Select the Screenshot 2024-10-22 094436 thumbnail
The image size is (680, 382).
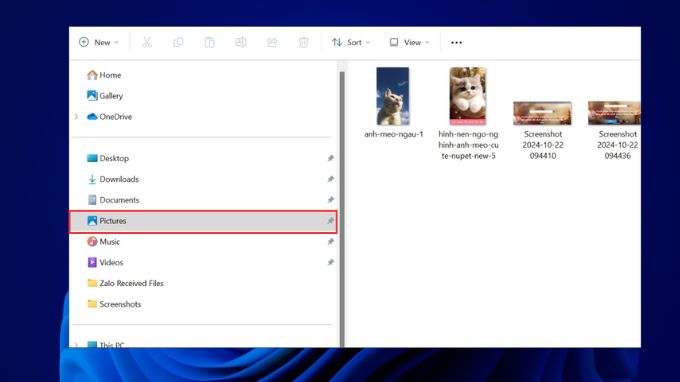click(614, 113)
